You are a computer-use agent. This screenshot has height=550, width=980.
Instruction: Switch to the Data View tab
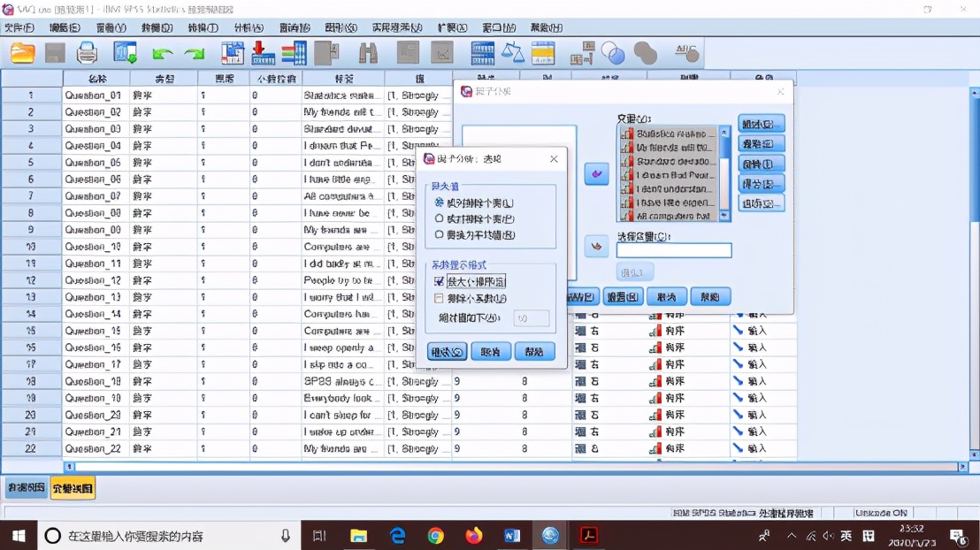[x=26, y=488]
